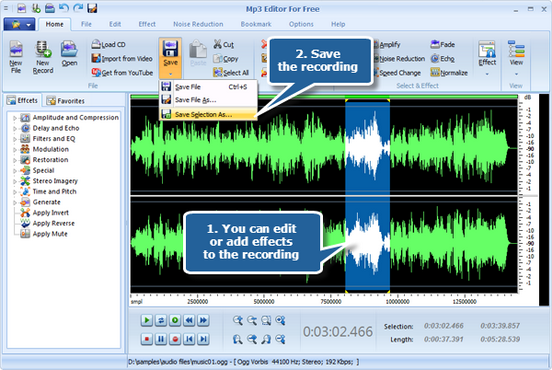552x370 pixels.
Task: Click Redo arrow in quick access toolbar
Action: click(78, 8)
